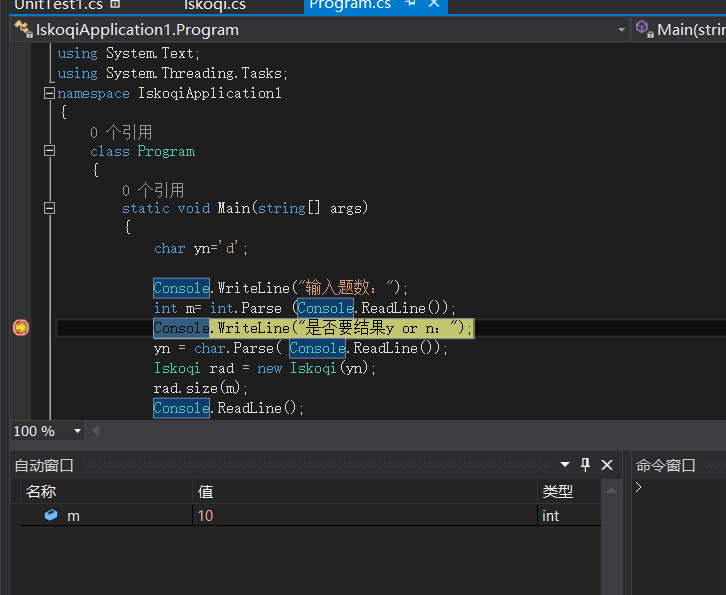
Task: Click Console in the 输入题数 WriteLine line
Action: [x=181, y=288]
